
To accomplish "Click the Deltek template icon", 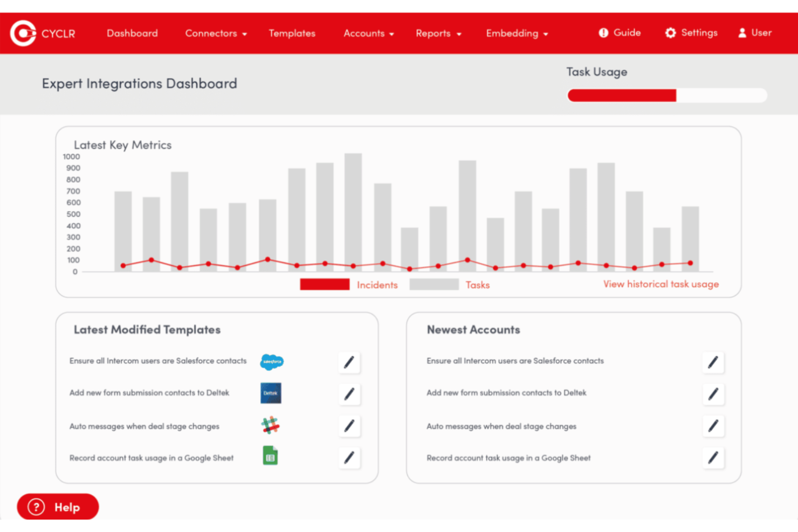I will (x=271, y=393).
